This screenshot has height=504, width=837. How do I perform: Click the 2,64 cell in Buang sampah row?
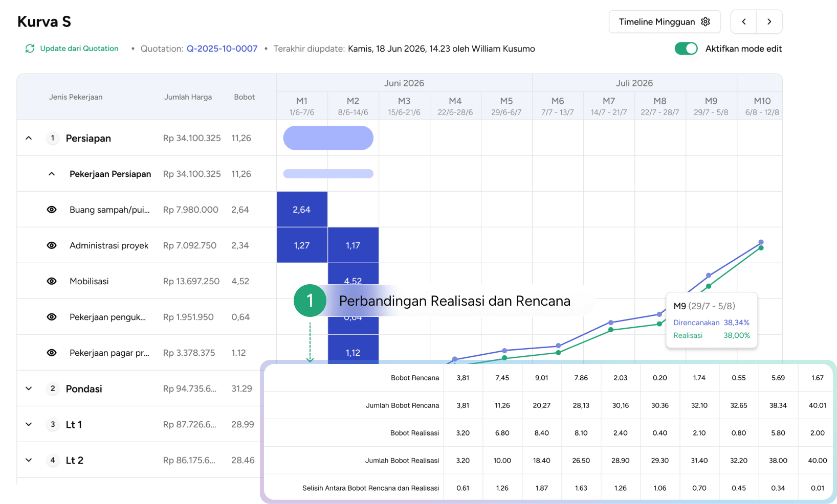coord(302,210)
